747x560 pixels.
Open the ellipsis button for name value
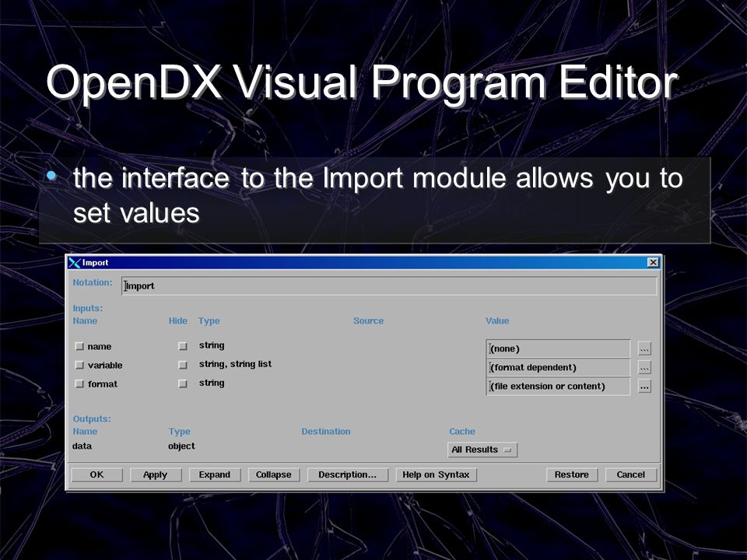tap(644, 349)
